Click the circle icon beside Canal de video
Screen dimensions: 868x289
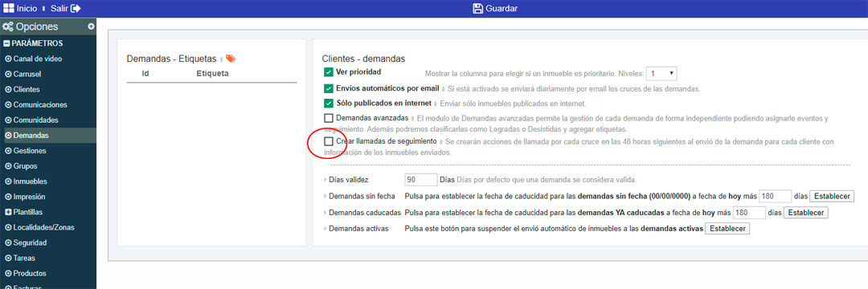point(8,59)
